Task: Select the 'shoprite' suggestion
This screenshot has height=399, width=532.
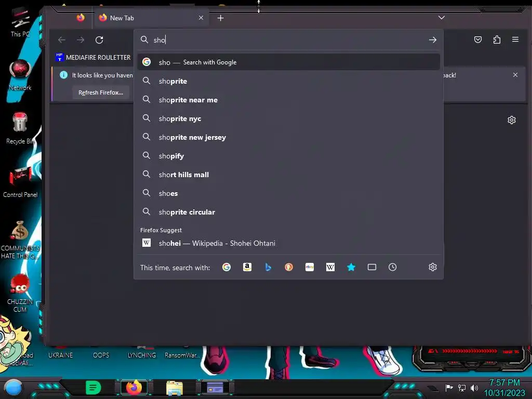Action: pyautogui.click(x=289, y=81)
